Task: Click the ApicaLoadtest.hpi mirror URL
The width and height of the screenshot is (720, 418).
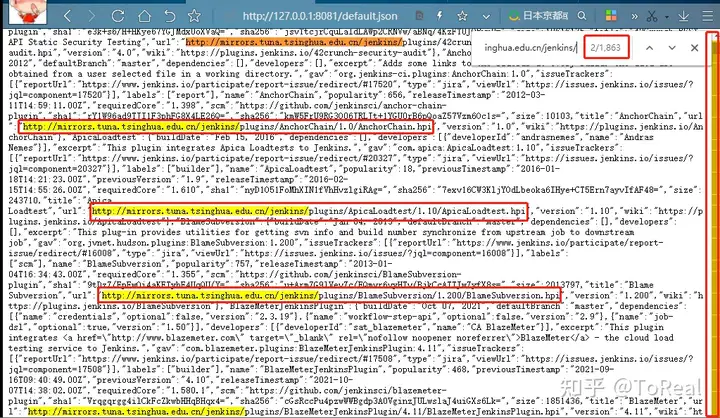Action: 309,211
